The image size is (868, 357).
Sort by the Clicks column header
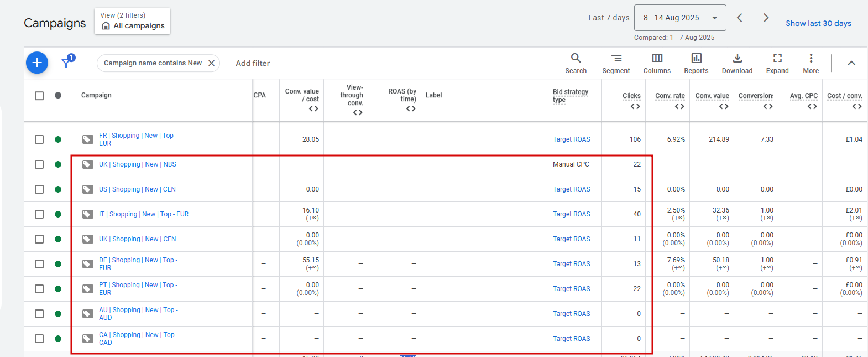(x=631, y=96)
